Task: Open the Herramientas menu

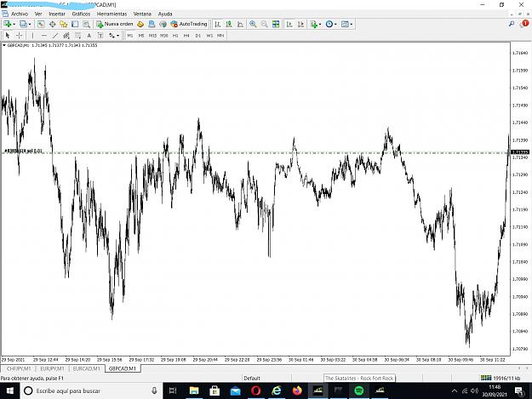Action: point(112,14)
